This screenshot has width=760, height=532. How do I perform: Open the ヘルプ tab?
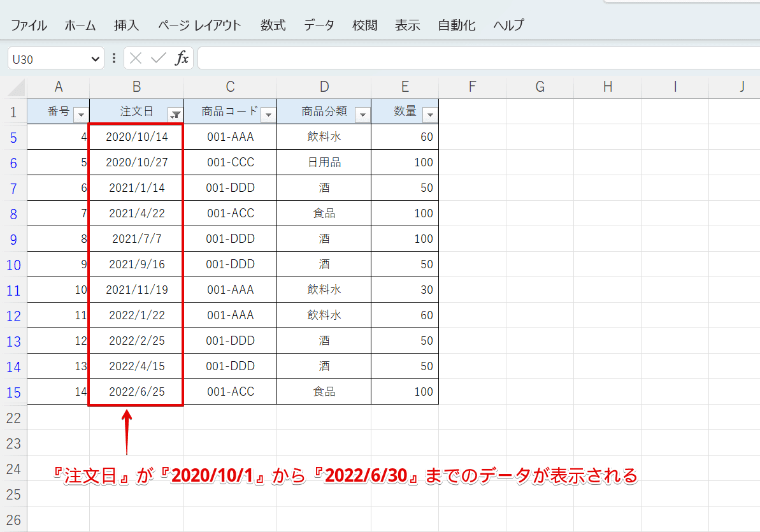[x=508, y=25]
